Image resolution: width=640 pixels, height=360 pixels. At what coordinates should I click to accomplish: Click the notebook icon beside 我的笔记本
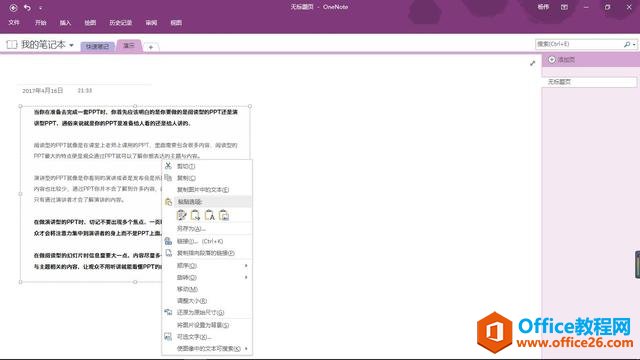click(x=12, y=44)
